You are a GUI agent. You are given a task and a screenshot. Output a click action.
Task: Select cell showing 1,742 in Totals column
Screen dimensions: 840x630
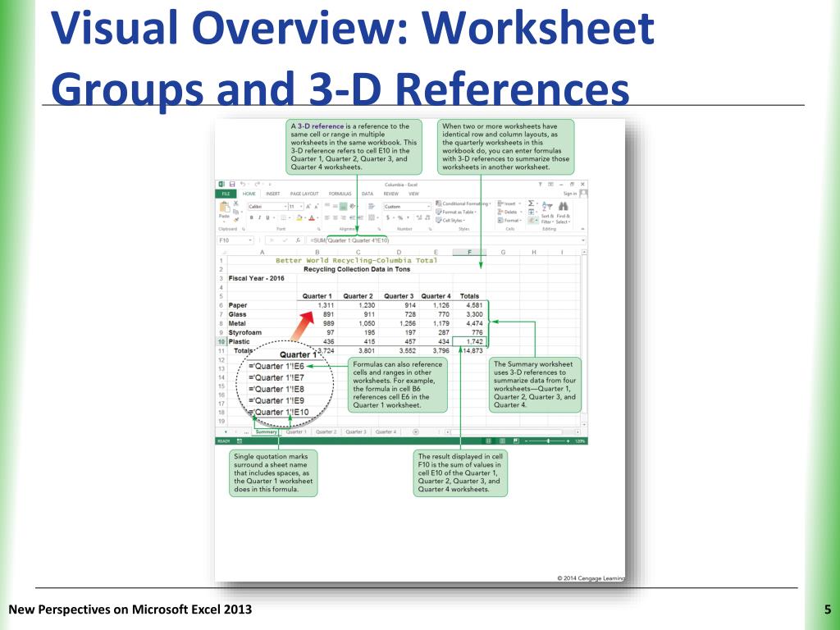470,341
